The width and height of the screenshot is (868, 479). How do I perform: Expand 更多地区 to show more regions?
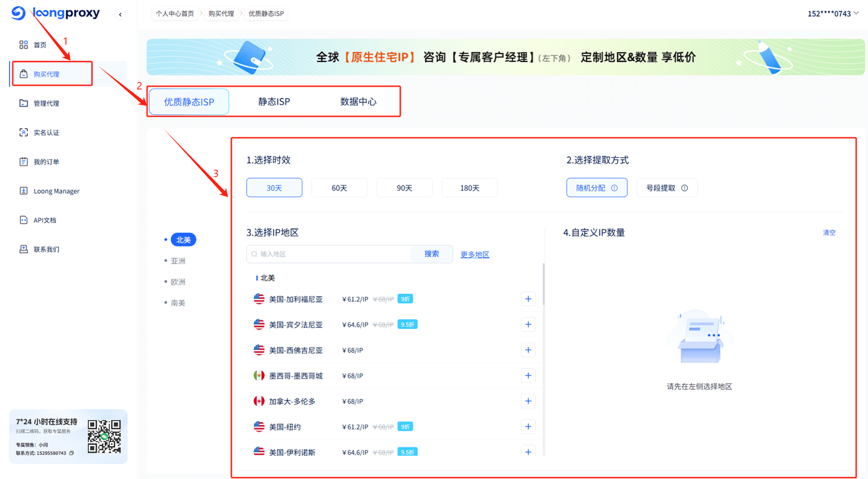474,254
